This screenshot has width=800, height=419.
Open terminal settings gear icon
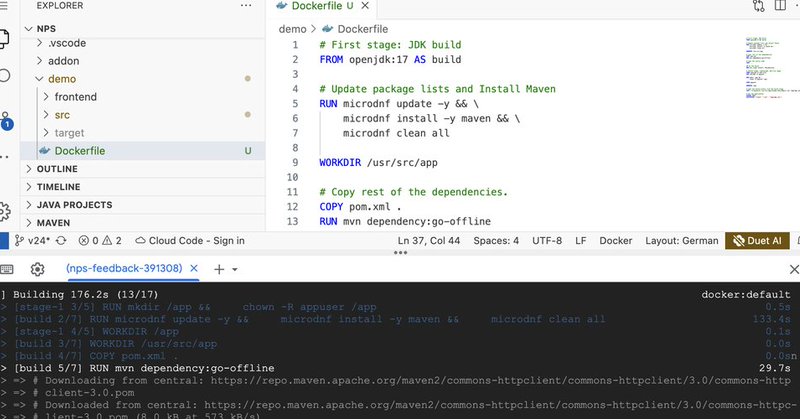click(37, 269)
